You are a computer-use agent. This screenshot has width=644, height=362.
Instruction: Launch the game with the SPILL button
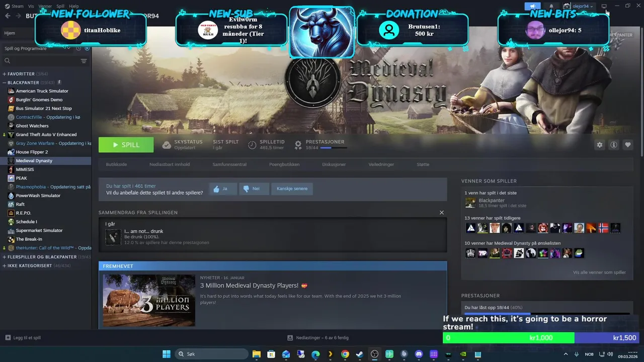(x=126, y=145)
